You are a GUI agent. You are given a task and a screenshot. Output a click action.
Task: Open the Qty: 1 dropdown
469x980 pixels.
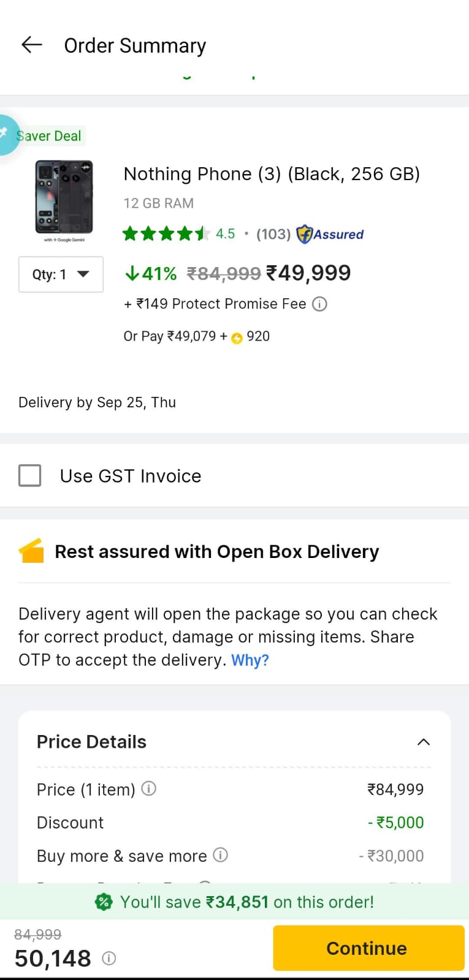(61, 274)
